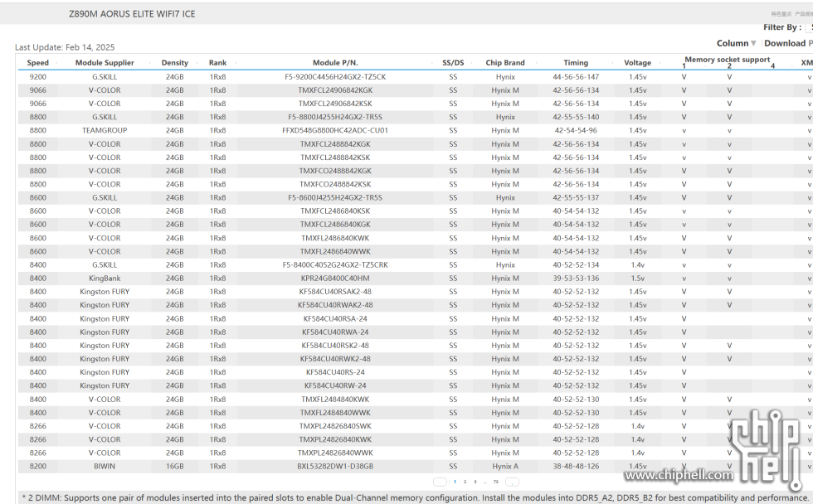
Task: Select part number TMXFL2484840KWK
Action: pos(335,400)
